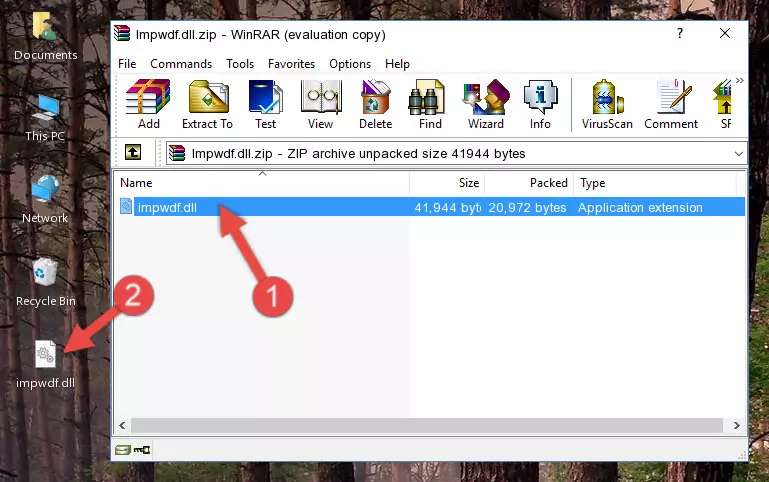This screenshot has width=769, height=482.
Task: Open the Favorites menu
Action: pyautogui.click(x=291, y=64)
